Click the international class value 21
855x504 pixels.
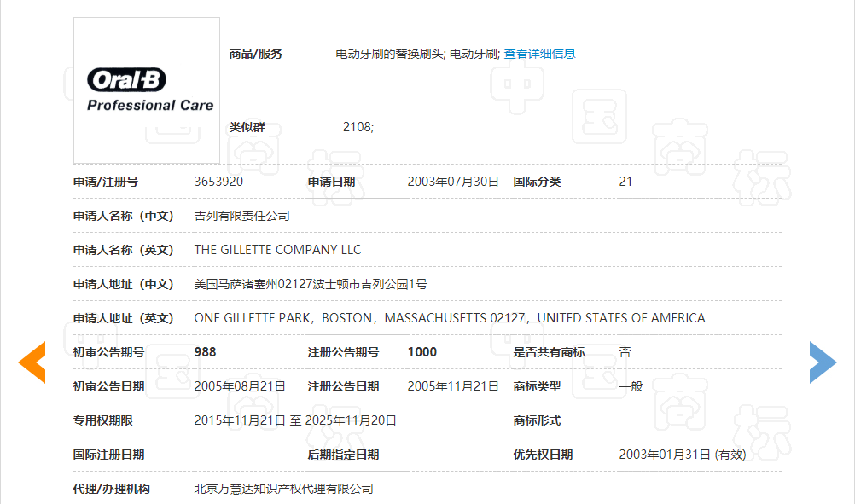tap(625, 182)
